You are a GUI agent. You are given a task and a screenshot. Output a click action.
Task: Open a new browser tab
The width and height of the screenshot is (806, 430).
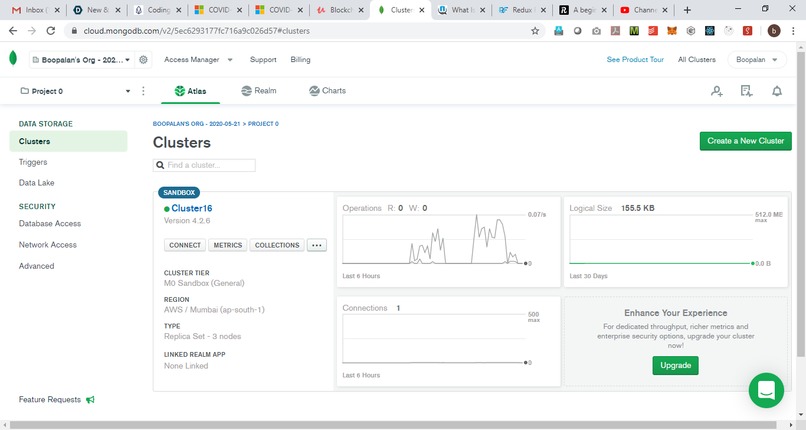point(687,10)
